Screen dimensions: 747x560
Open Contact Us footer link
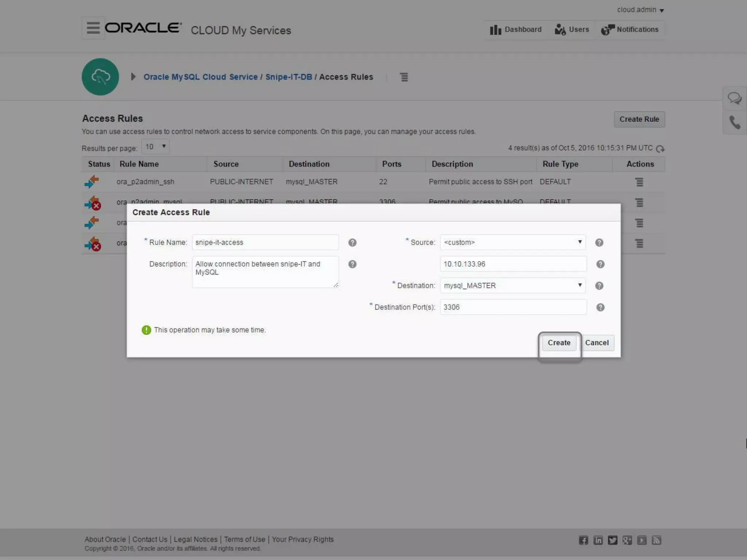click(x=150, y=539)
